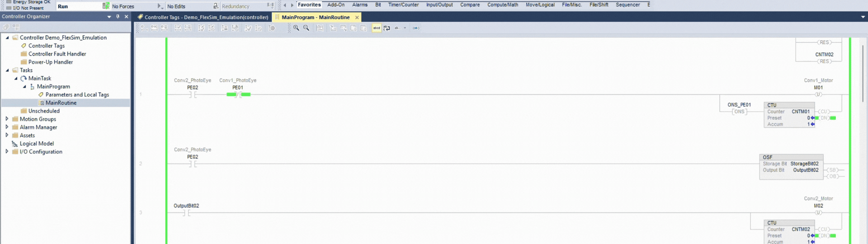Click the zoom out magnifier icon

point(306,28)
